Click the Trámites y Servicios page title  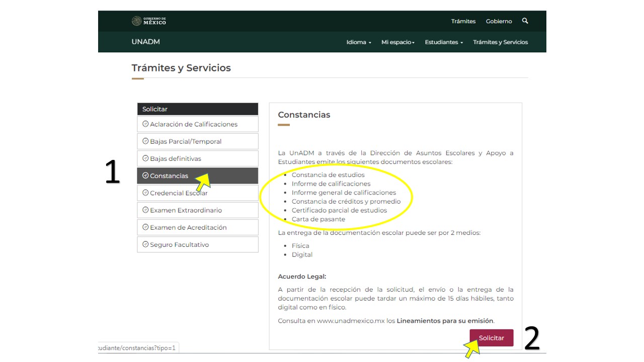tap(181, 68)
